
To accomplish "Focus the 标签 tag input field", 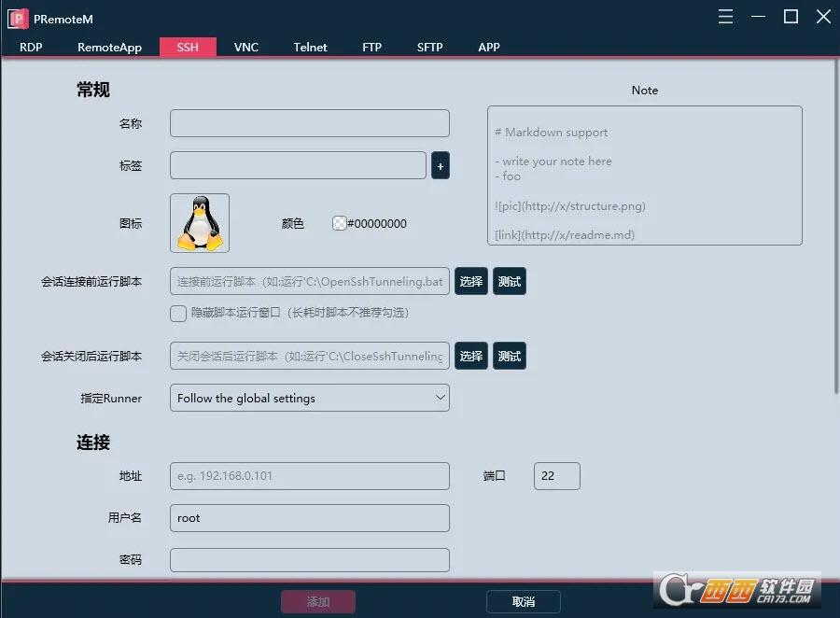I will 298,165.
